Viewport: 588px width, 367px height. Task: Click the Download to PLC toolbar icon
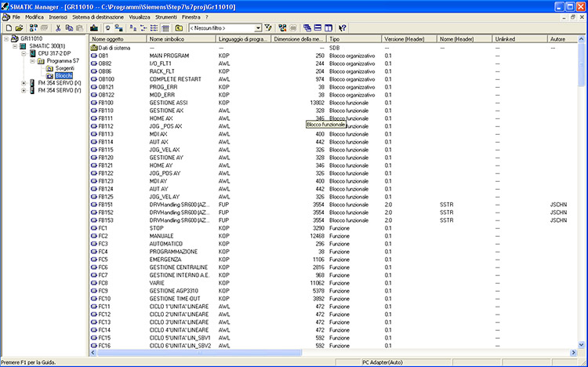(94, 27)
